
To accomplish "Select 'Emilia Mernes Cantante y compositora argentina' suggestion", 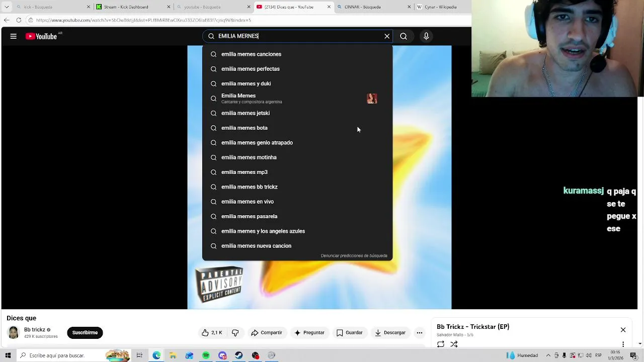I will [x=297, y=99].
